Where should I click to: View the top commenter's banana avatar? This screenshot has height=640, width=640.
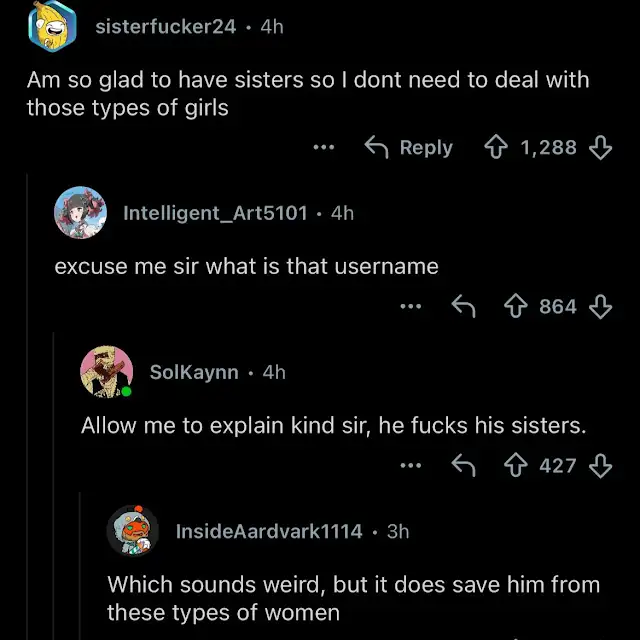click(x=51, y=26)
